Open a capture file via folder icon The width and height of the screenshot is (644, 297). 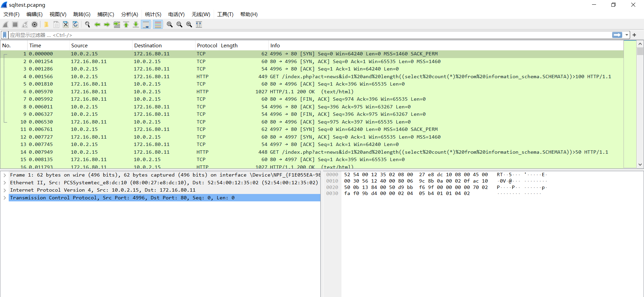[x=46, y=24]
